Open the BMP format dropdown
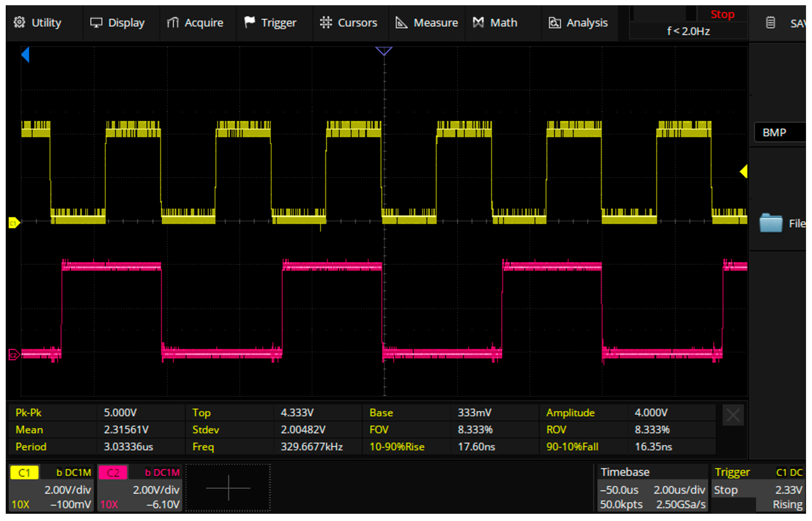 point(780,133)
